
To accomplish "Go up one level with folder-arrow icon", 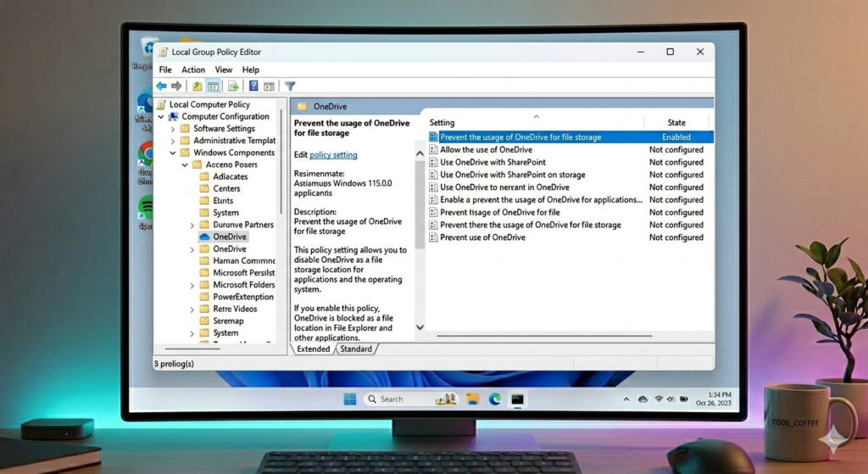I will (197, 86).
